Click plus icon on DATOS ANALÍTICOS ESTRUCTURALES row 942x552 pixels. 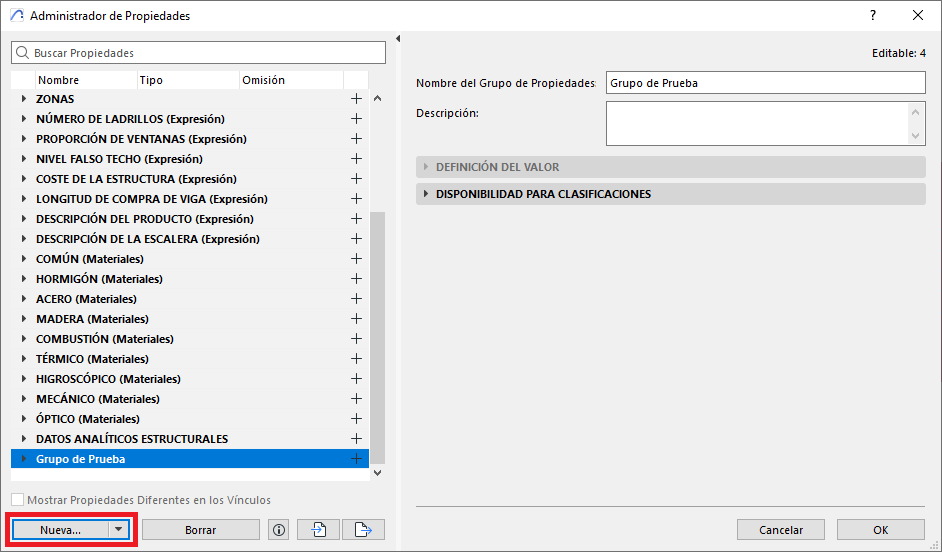(356, 439)
